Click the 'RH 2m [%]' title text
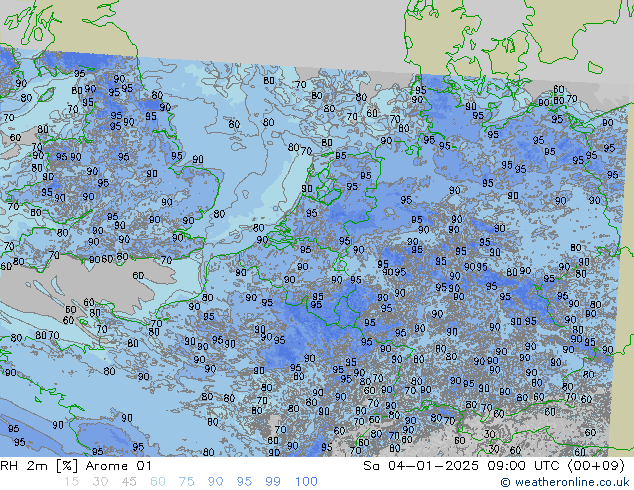 point(39,466)
